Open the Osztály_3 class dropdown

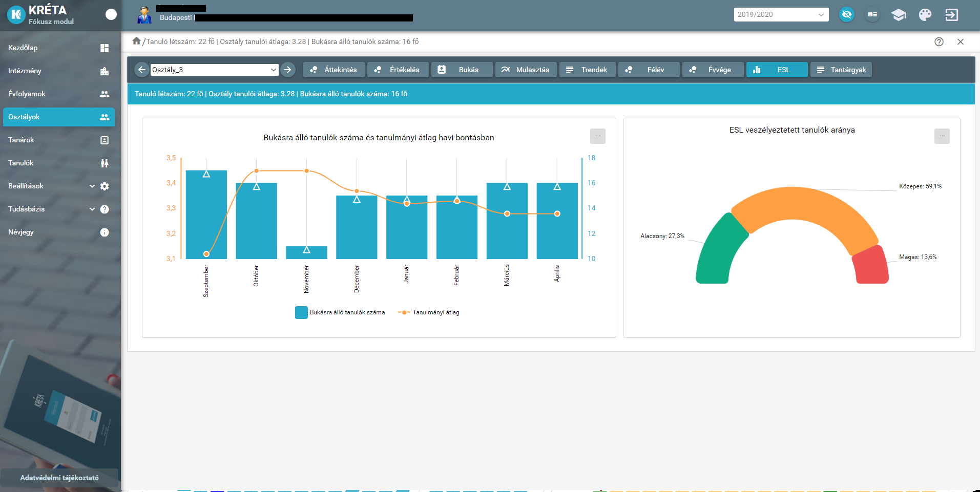[214, 70]
